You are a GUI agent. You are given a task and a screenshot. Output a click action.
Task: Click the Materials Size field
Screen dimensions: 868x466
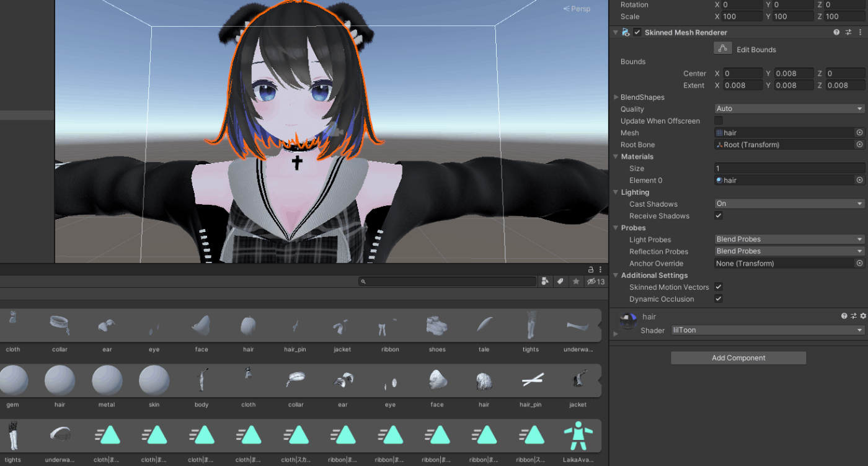(x=790, y=168)
